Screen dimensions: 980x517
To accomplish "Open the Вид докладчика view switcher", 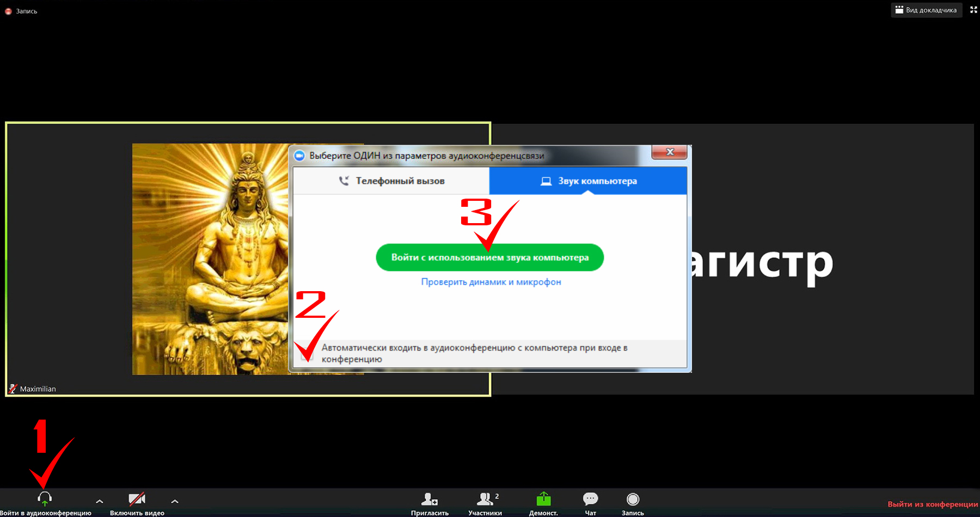I will pyautogui.click(x=926, y=10).
